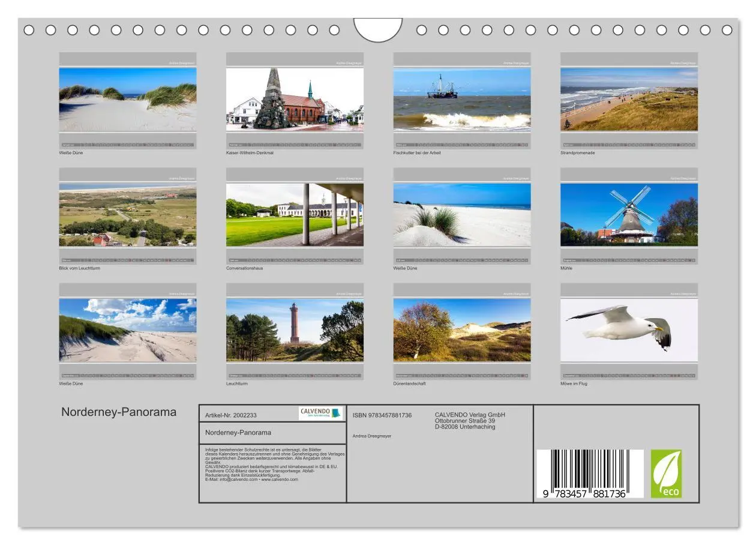Click the caption 'Fischkutter bei der Arbeit'

[417, 153]
